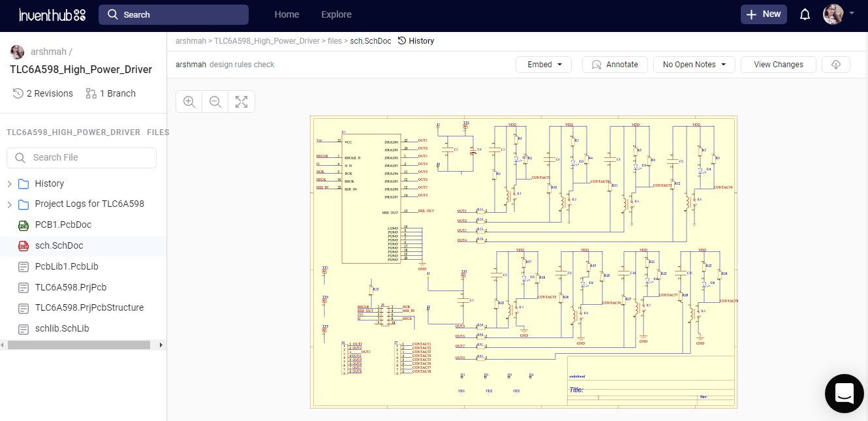Select schlib.SchLib file
The height and width of the screenshot is (421, 868).
tap(62, 329)
